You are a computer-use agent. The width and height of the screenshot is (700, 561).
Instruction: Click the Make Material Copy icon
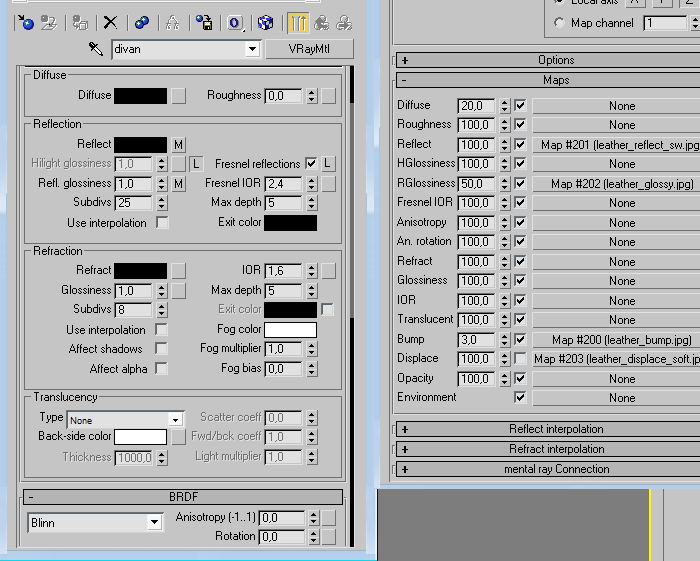pos(142,22)
